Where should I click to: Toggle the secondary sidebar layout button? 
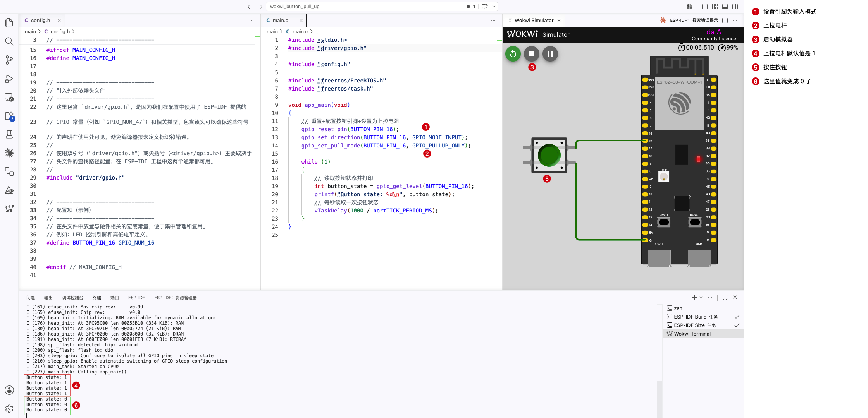[735, 7]
